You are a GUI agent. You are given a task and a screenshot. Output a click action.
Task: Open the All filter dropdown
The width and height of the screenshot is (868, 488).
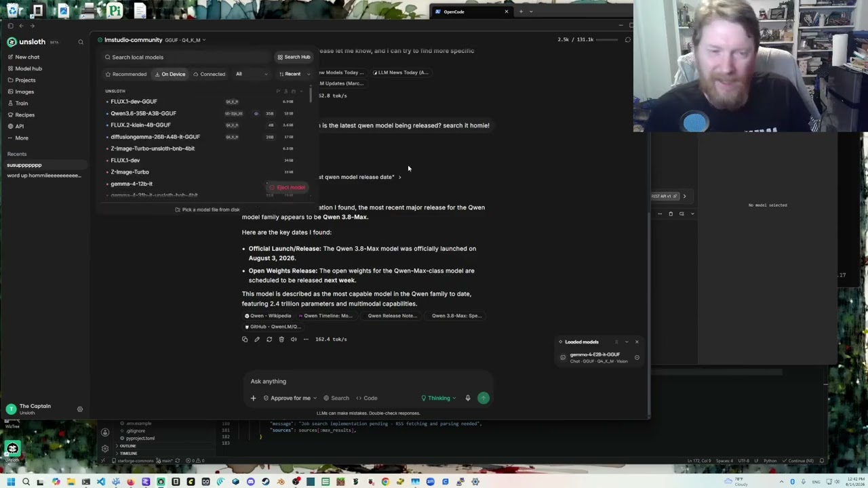tap(251, 74)
